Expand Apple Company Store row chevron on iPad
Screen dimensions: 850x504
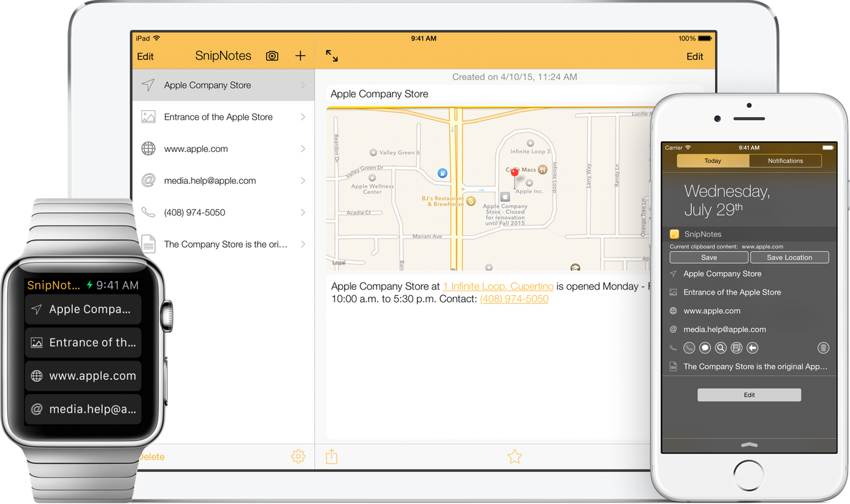[x=303, y=85]
